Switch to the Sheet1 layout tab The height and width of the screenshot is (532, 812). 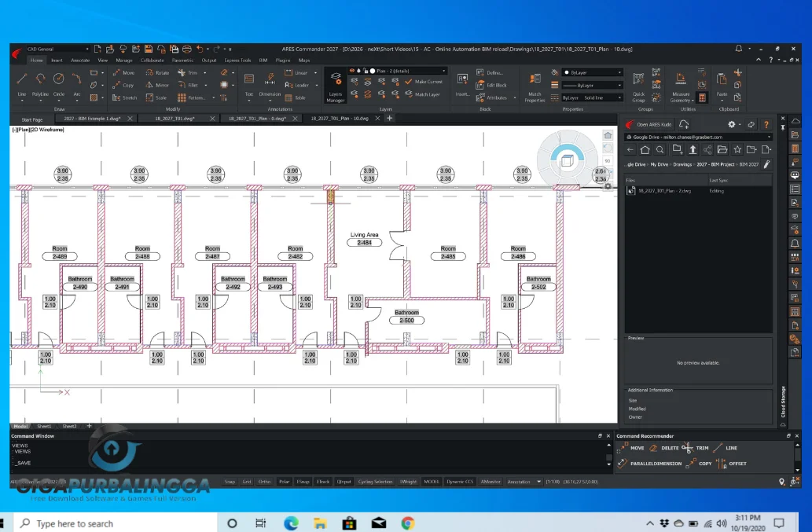point(44,427)
